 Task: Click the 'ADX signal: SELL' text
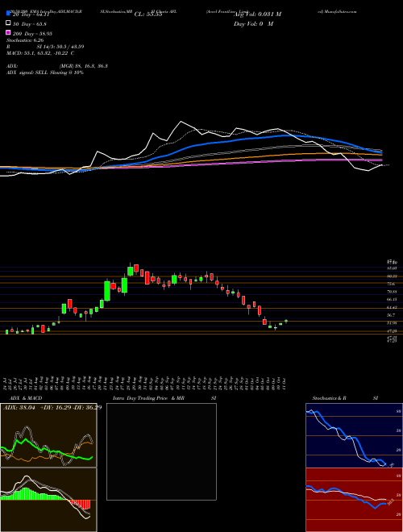27,73
